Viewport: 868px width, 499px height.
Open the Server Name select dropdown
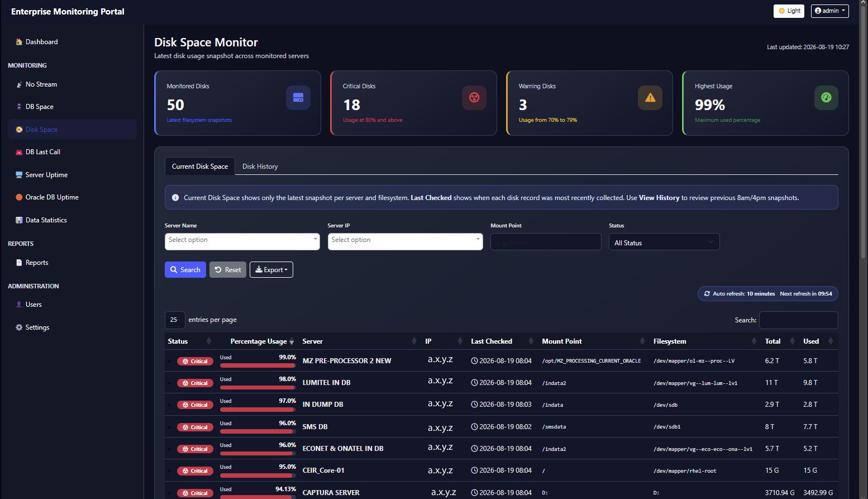242,241
